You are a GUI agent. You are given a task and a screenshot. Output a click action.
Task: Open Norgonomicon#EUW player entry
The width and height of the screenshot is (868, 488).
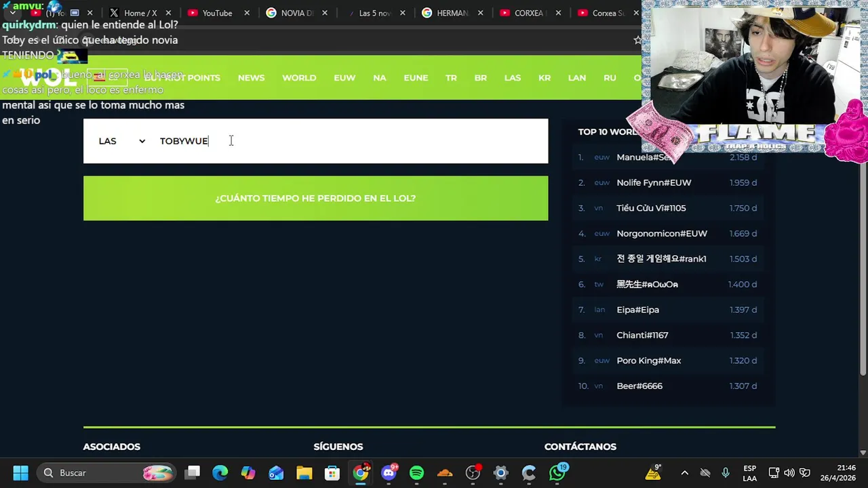(667, 233)
